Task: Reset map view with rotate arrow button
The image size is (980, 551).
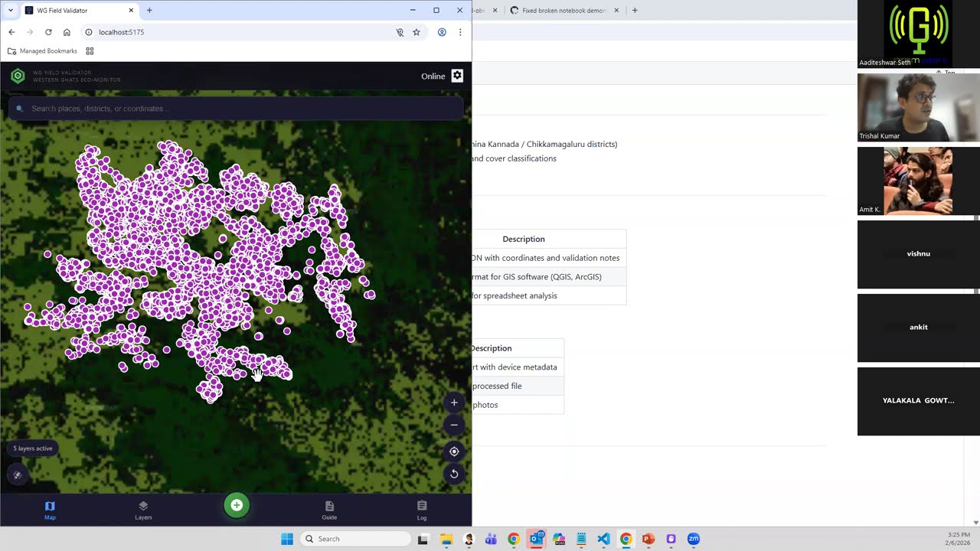Action: tap(454, 474)
